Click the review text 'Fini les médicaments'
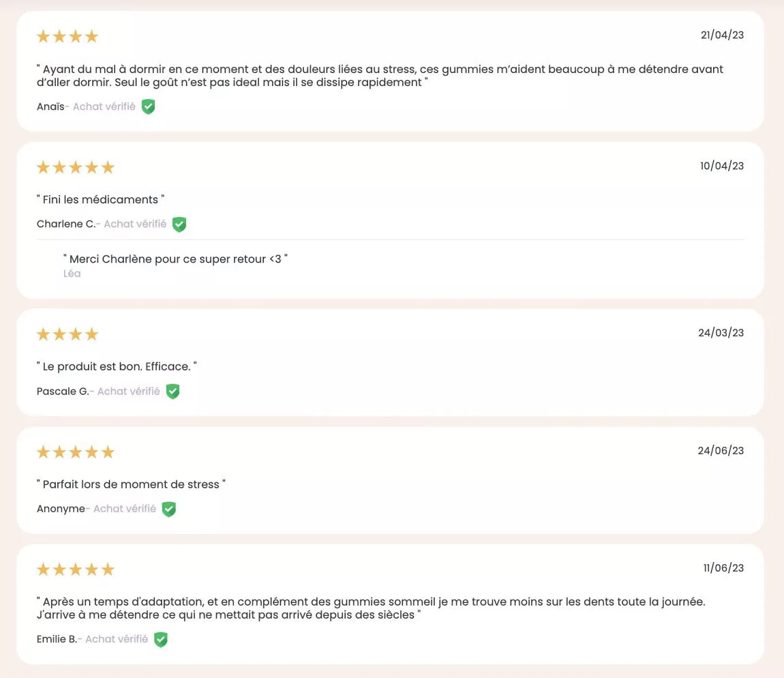 pos(101,200)
